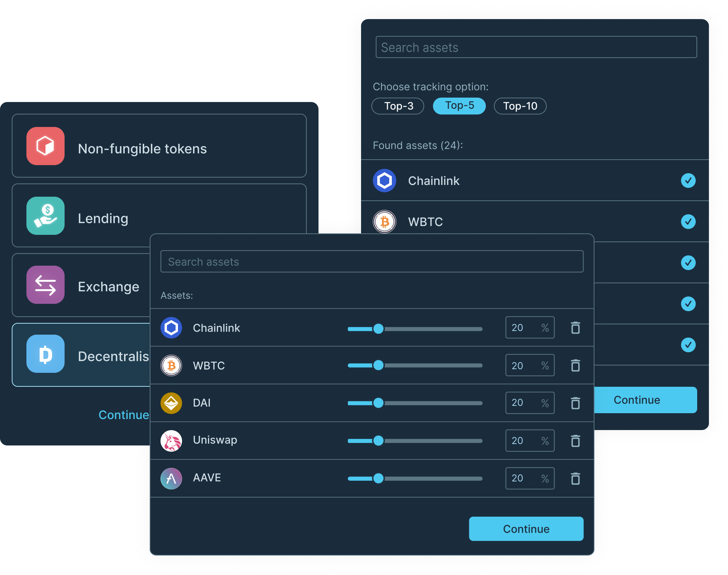Click the AAVE percentage input box

click(x=525, y=478)
